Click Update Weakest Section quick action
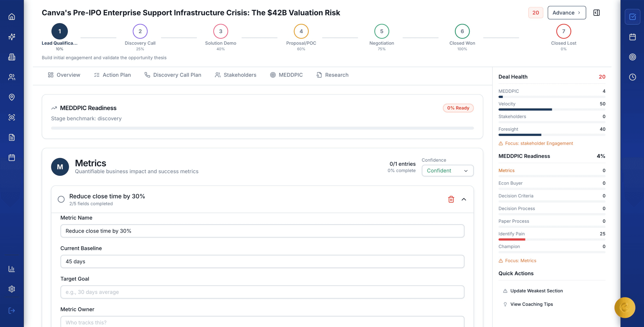644x327 pixels. pos(536,291)
